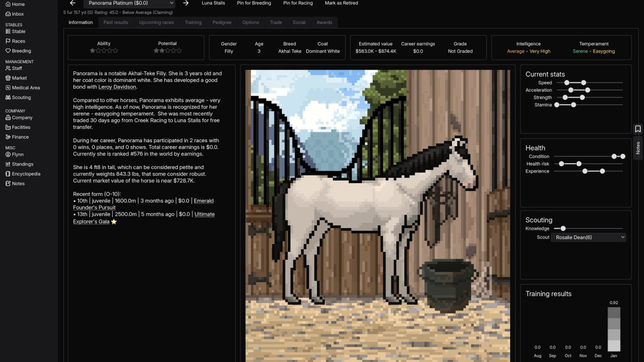Go to previous horse with back arrow
The width and height of the screenshot is (644, 362).
72,3
